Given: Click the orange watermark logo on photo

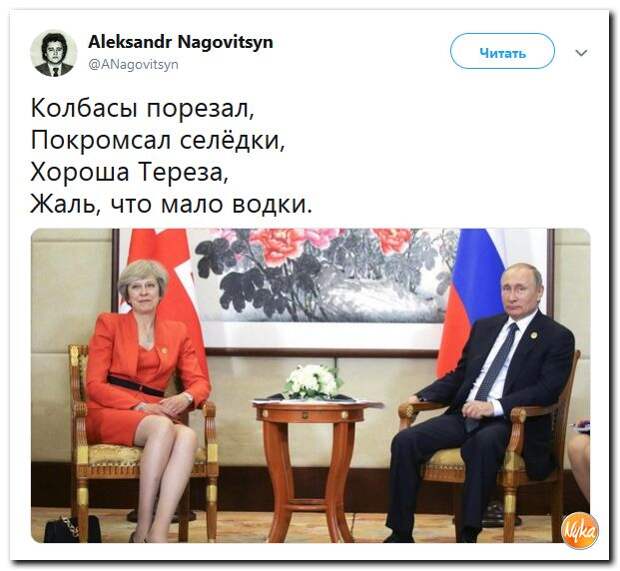Looking at the screenshot, I should coord(580,531).
